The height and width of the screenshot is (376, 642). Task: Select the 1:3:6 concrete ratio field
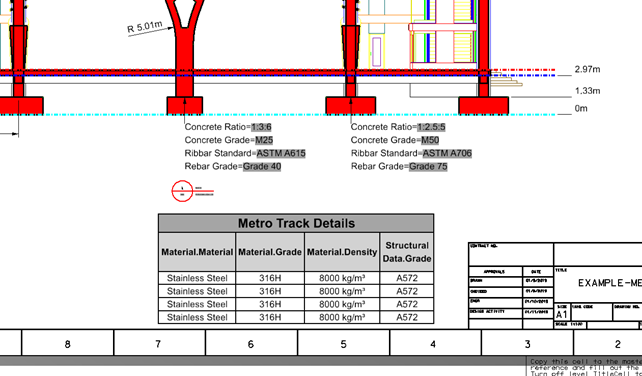click(261, 127)
